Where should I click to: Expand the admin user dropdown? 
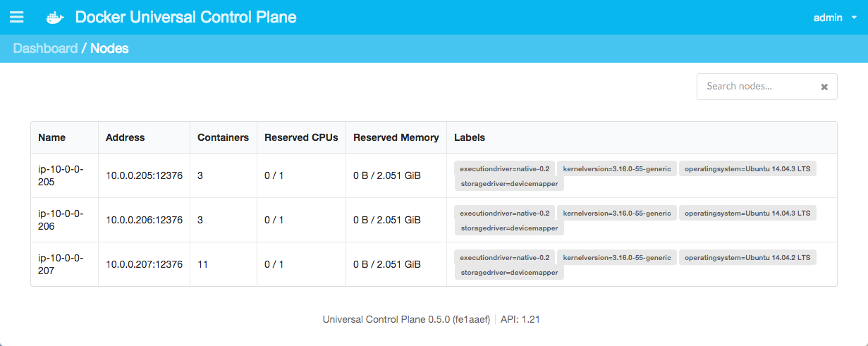[833, 18]
